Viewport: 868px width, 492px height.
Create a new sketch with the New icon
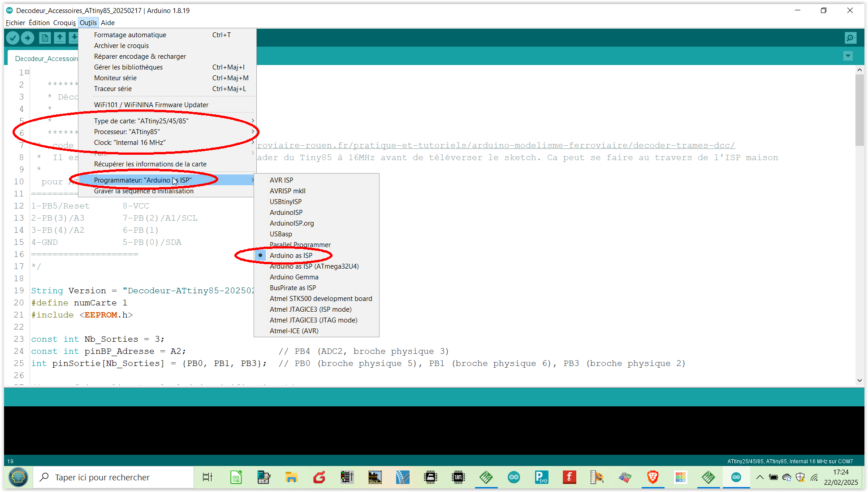coord(45,38)
